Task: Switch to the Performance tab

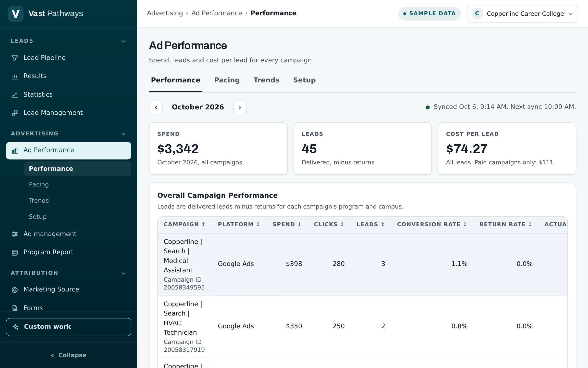Action: (x=176, y=80)
